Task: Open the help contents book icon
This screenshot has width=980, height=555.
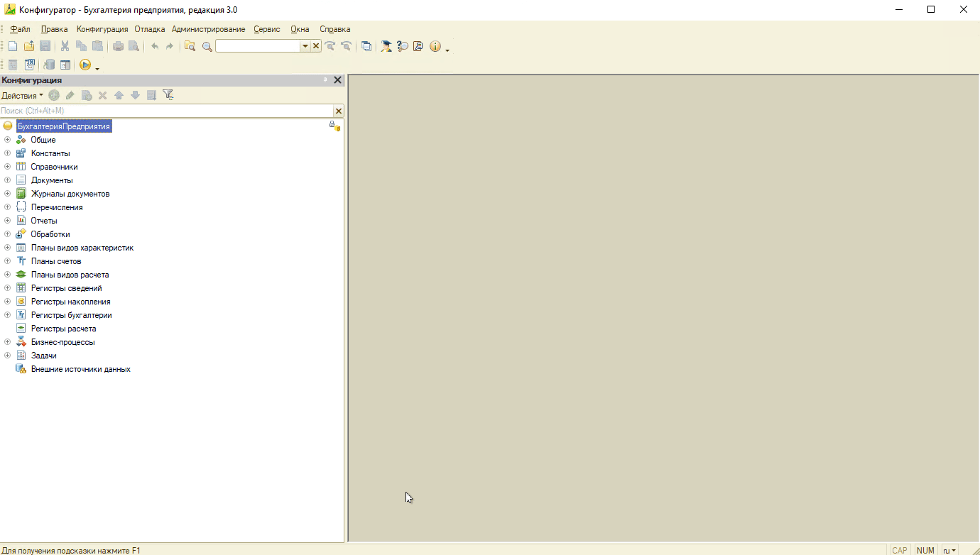Action: point(418,46)
